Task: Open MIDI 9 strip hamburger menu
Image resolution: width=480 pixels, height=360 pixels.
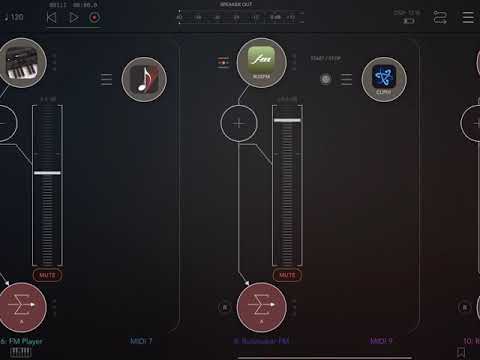Action: 346,80
